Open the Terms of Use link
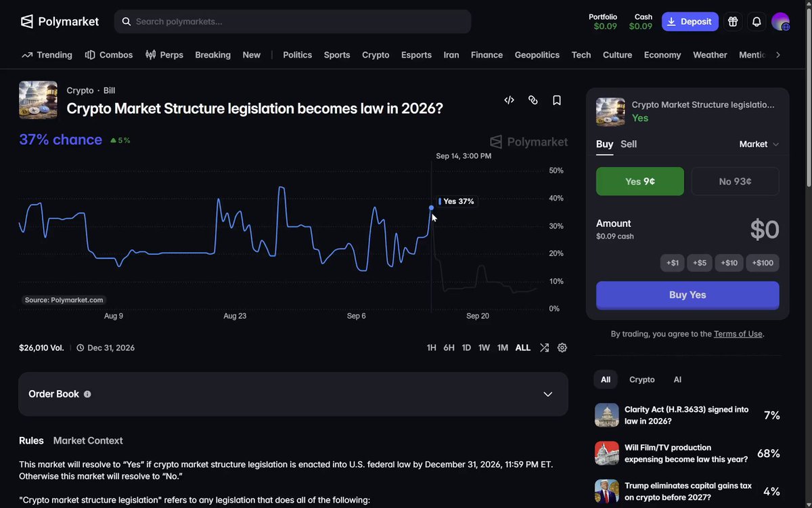Screen dimensions: 812x508 738,334
